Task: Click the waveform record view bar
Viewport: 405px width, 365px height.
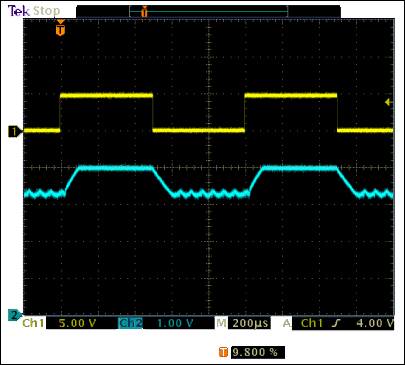Action: [x=208, y=12]
